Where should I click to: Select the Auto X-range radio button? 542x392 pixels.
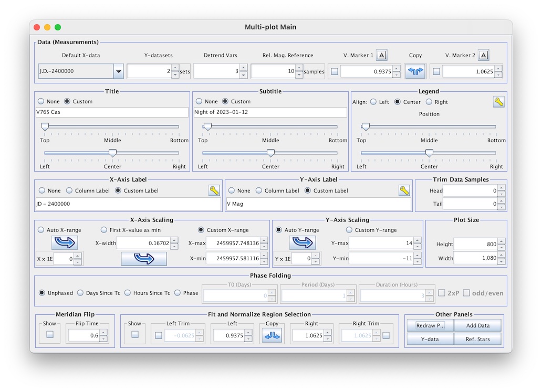[41, 230]
